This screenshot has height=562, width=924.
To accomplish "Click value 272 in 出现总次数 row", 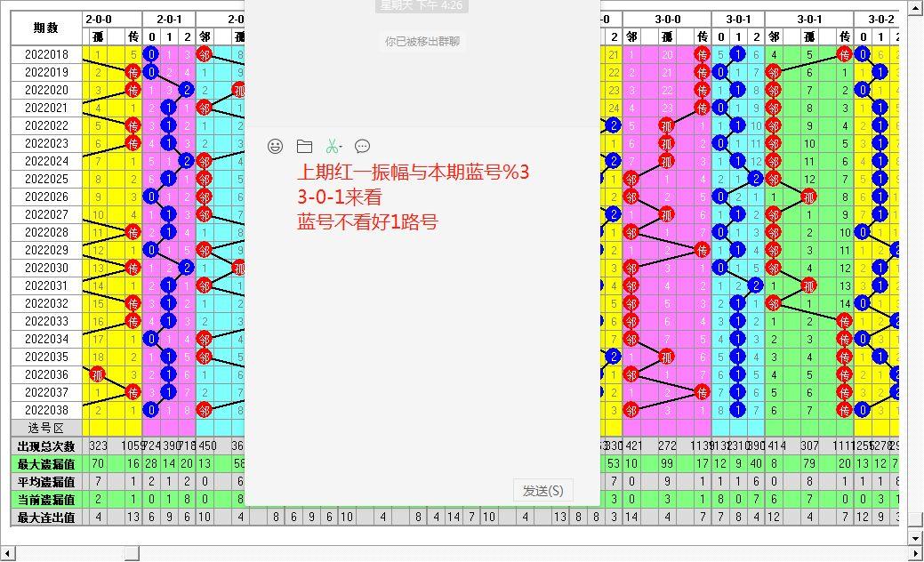I will (667, 446).
